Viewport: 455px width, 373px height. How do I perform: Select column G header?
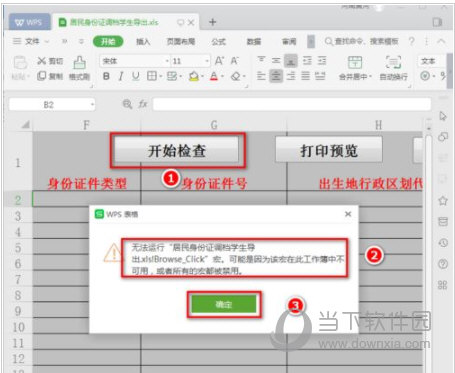(x=214, y=125)
